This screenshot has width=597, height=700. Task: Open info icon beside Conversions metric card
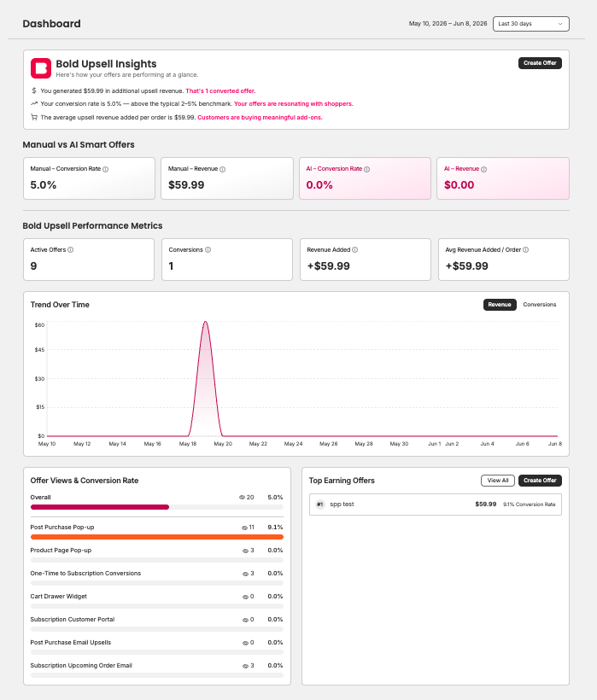(208, 249)
